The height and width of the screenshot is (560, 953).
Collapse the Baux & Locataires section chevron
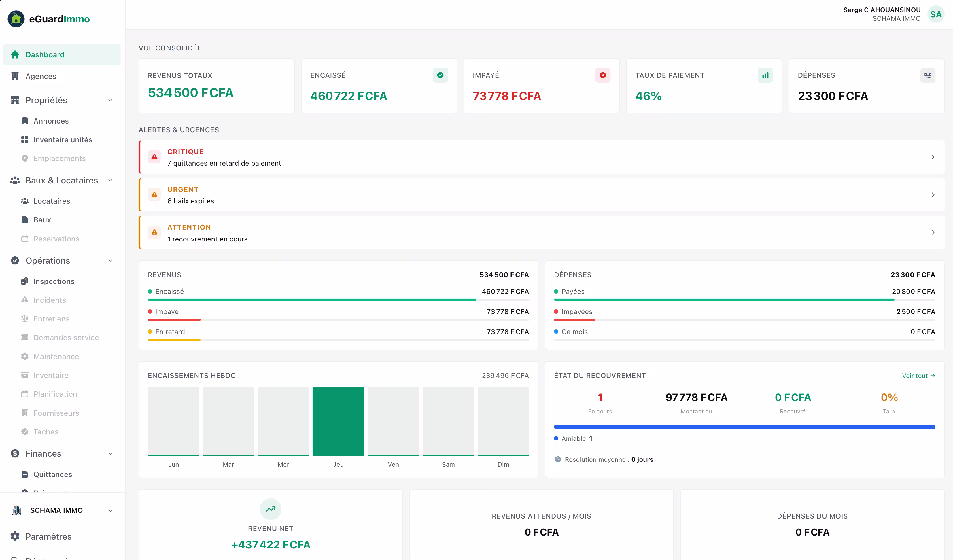click(x=110, y=180)
